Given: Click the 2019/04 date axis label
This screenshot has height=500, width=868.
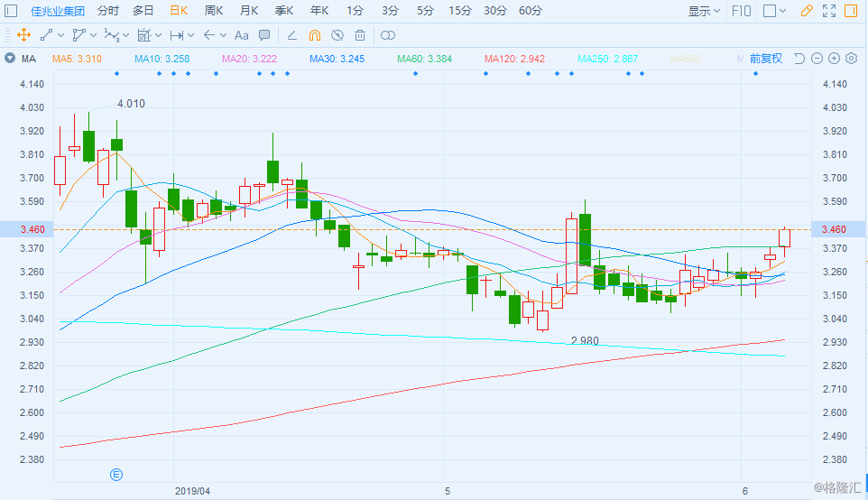Looking at the screenshot, I should tap(193, 491).
